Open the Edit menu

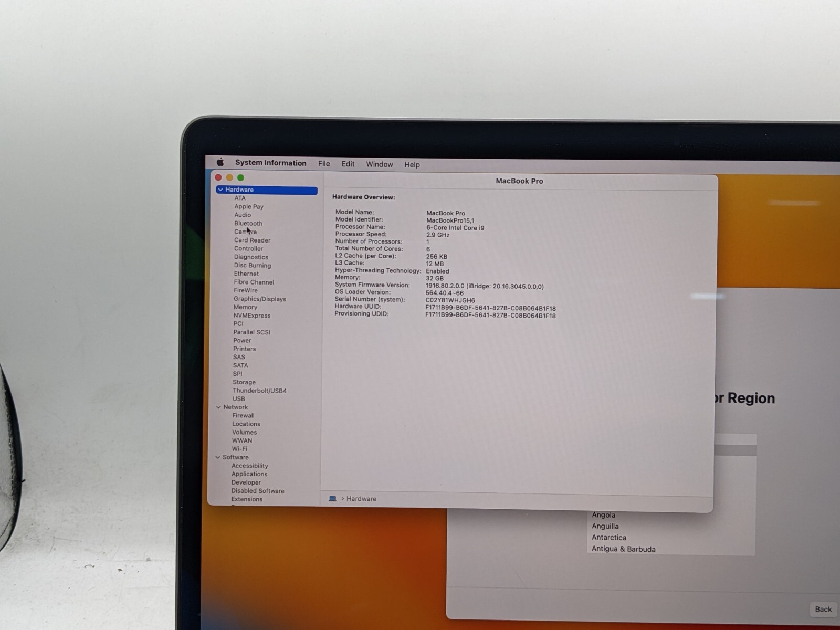click(348, 164)
